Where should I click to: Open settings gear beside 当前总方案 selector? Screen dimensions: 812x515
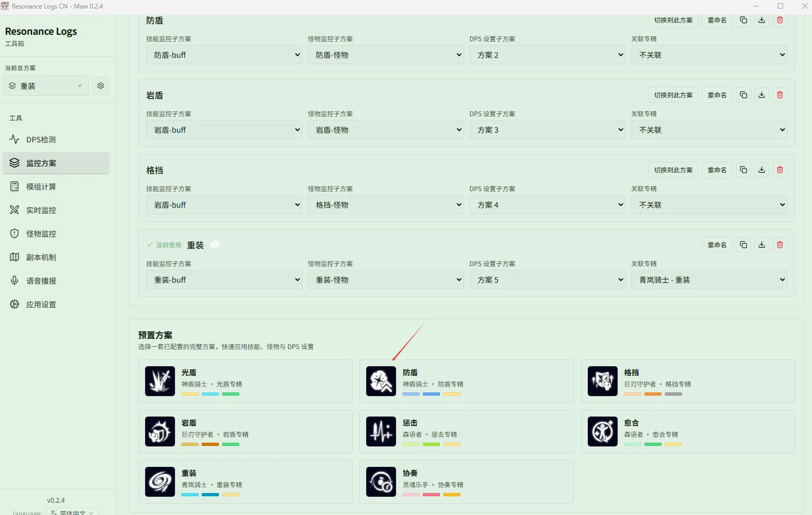[x=101, y=86]
